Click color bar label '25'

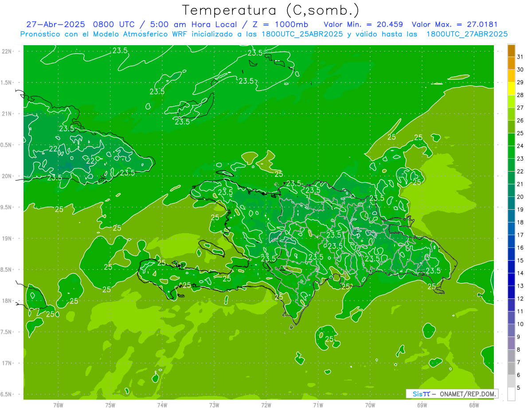[520, 133]
